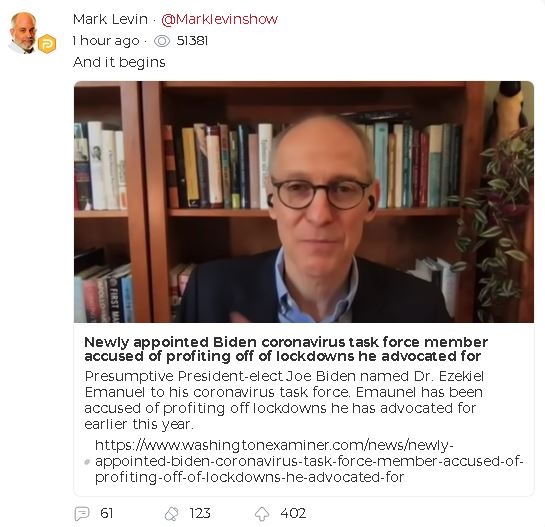Click the article description paragraph about Ezekiel Emanuel

[x=284, y=400]
